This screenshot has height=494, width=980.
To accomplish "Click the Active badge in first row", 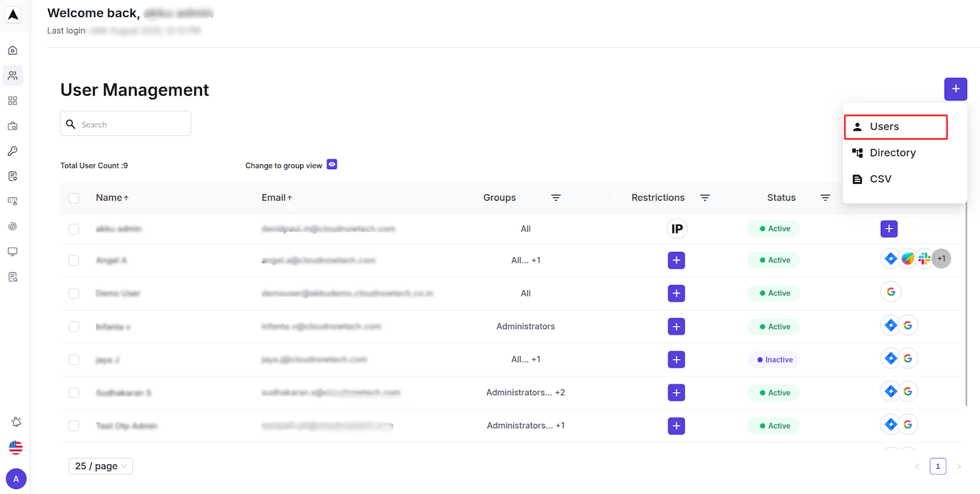I will point(774,229).
